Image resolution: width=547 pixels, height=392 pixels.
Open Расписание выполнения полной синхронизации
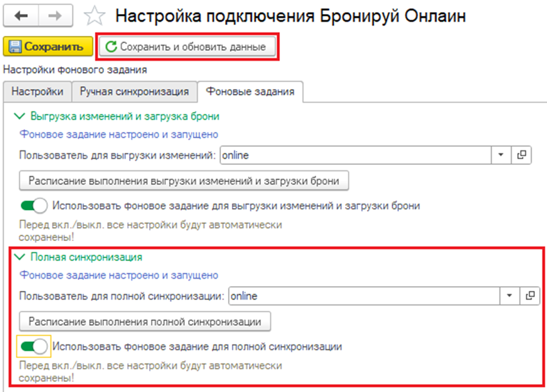[145, 321]
